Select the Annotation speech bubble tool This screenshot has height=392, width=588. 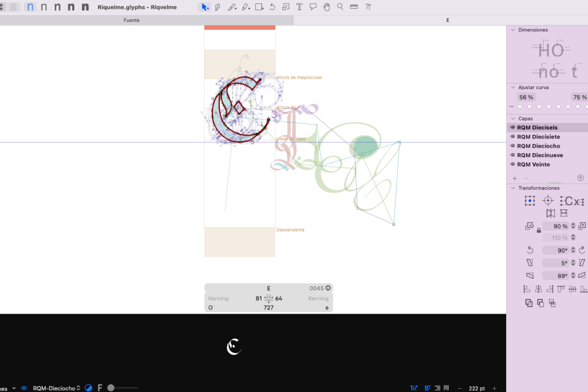(x=313, y=7)
